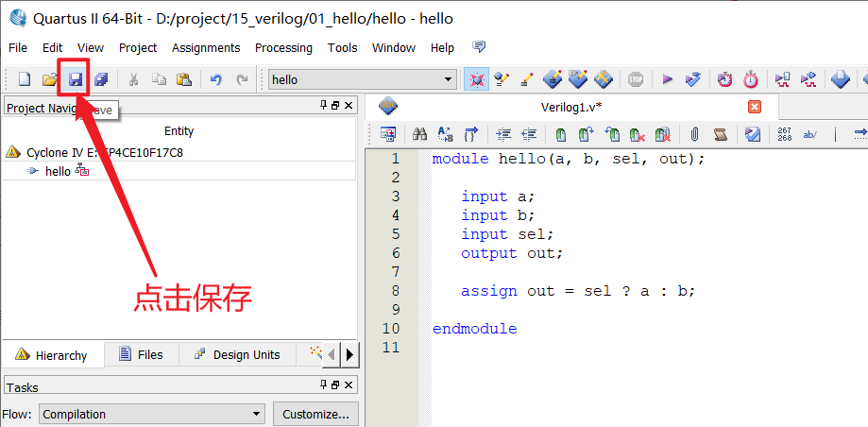Click the Customize... button
Screen dimensions: 868x427
click(x=315, y=415)
